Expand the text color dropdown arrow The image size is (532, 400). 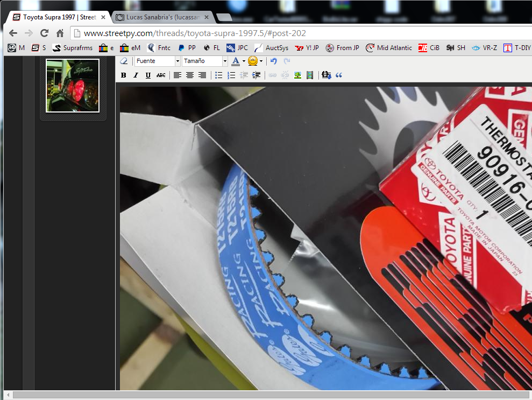[244, 61]
